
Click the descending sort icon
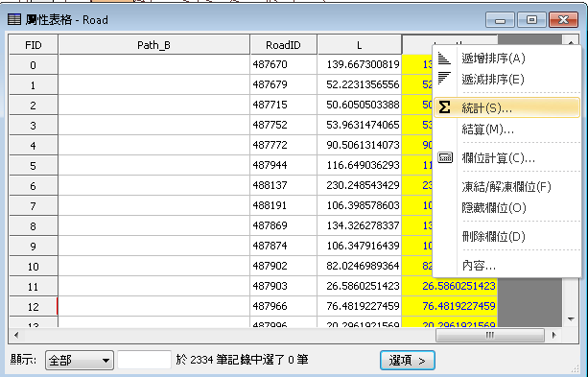pos(444,79)
